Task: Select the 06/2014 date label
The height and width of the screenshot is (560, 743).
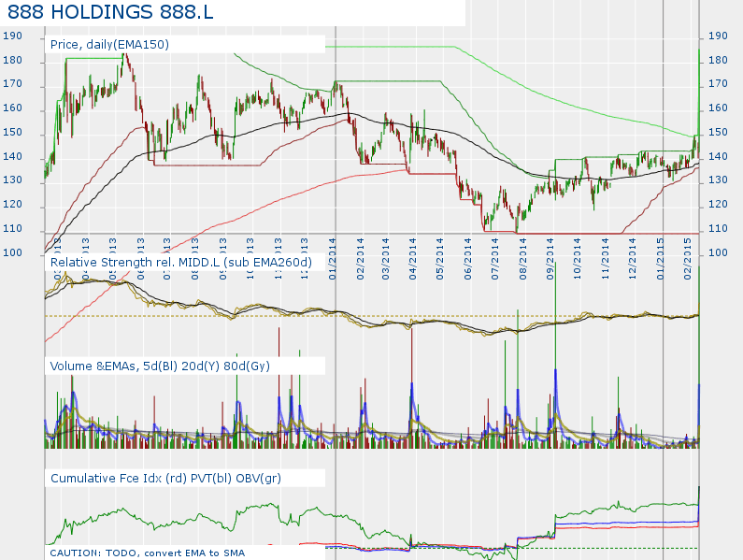Action: [x=467, y=259]
